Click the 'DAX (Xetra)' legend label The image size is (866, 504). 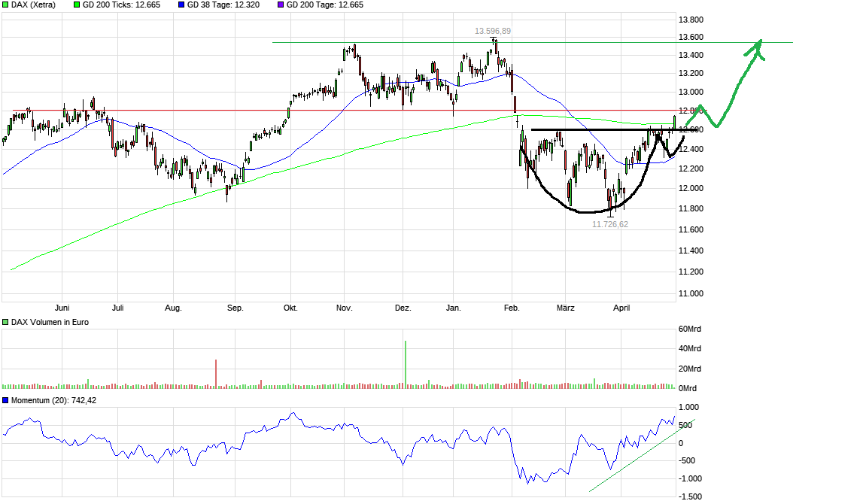33,5
